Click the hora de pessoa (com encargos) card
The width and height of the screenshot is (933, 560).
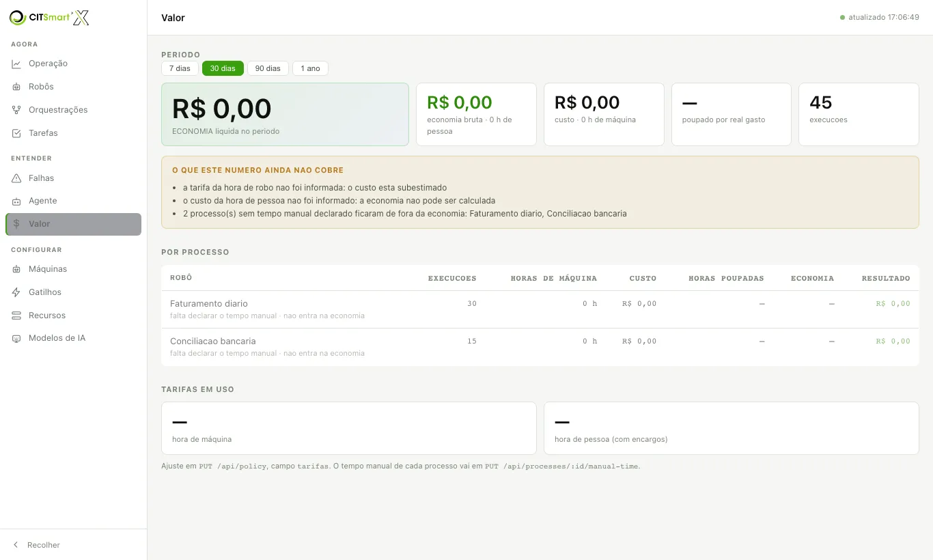point(732,428)
